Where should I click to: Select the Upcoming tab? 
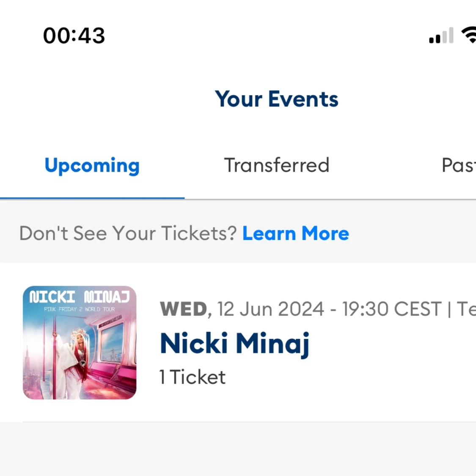point(92,166)
